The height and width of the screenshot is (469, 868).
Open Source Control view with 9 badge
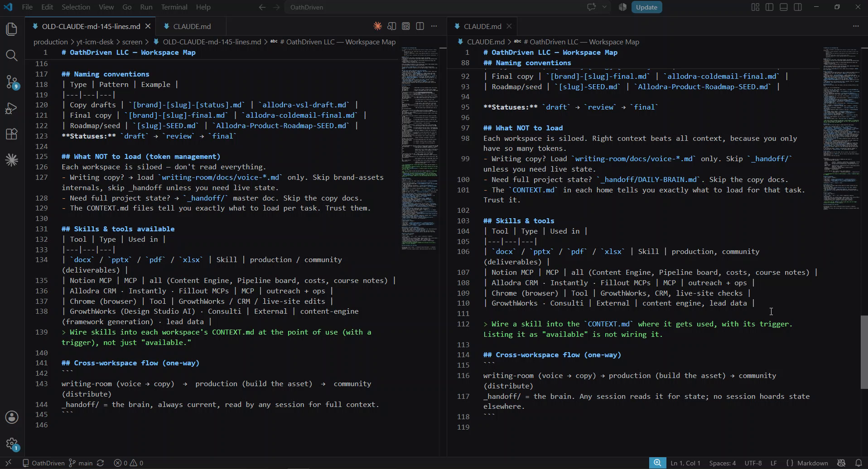(x=12, y=82)
